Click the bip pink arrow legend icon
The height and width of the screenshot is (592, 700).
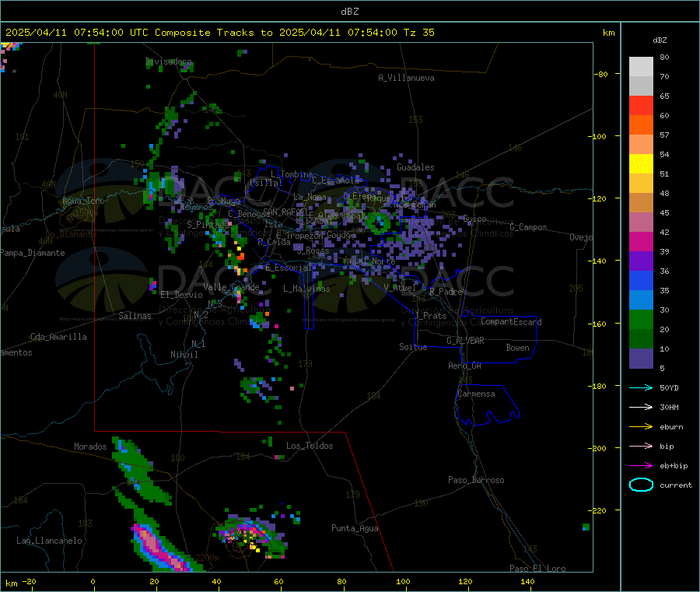(x=641, y=446)
